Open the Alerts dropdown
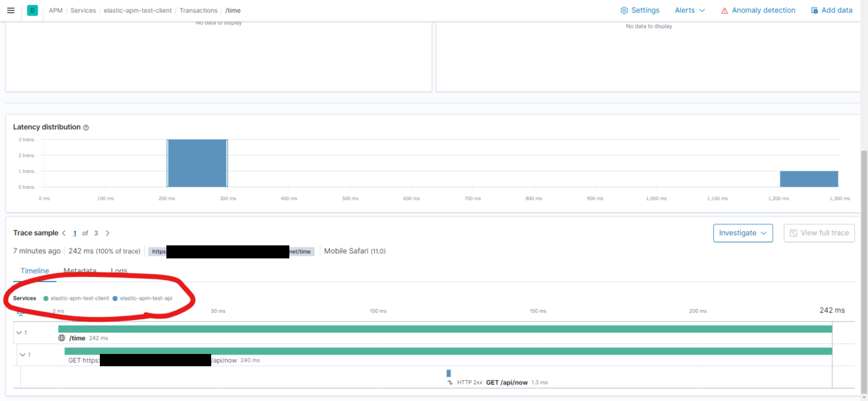 click(690, 10)
